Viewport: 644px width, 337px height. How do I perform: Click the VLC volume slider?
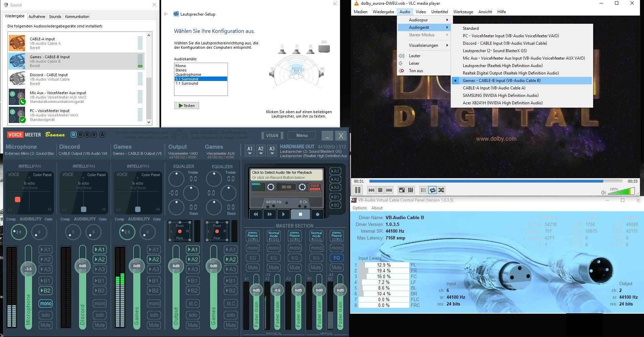click(x=621, y=192)
